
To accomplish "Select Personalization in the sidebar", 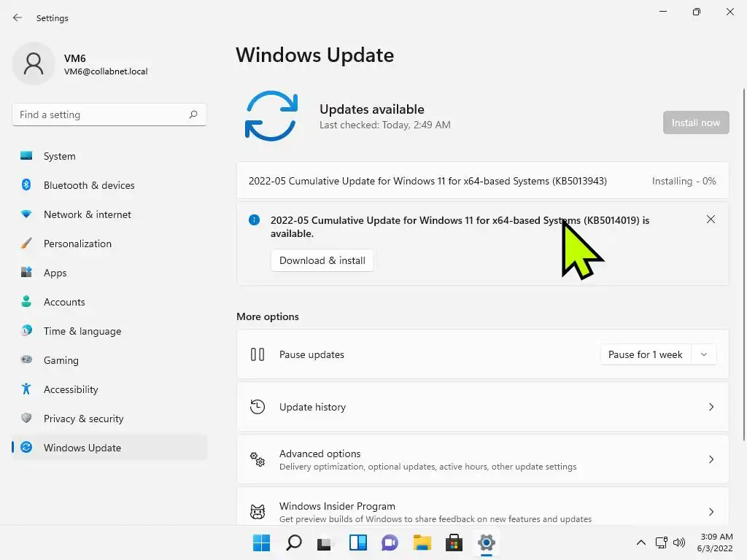I will (109, 244).
